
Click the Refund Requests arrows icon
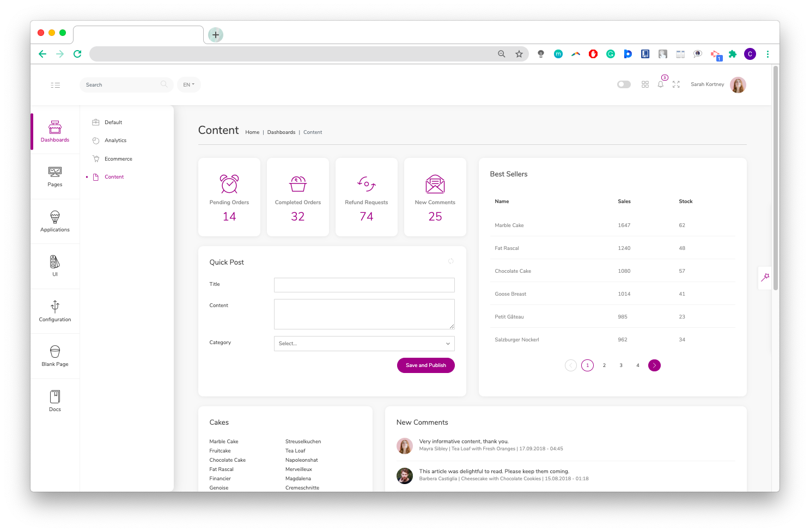pyautogui.click(x=367, y=184)
